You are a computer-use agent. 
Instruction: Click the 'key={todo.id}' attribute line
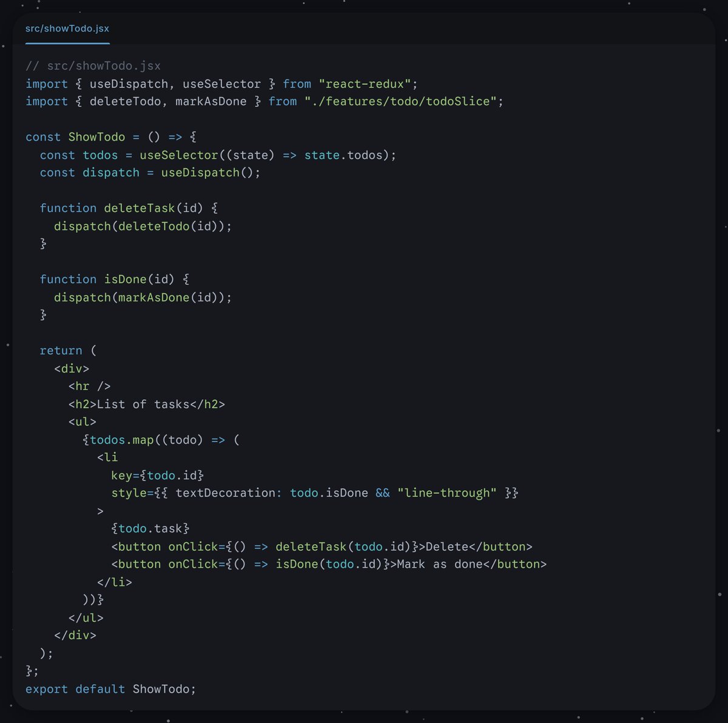[x=158, y=475]
